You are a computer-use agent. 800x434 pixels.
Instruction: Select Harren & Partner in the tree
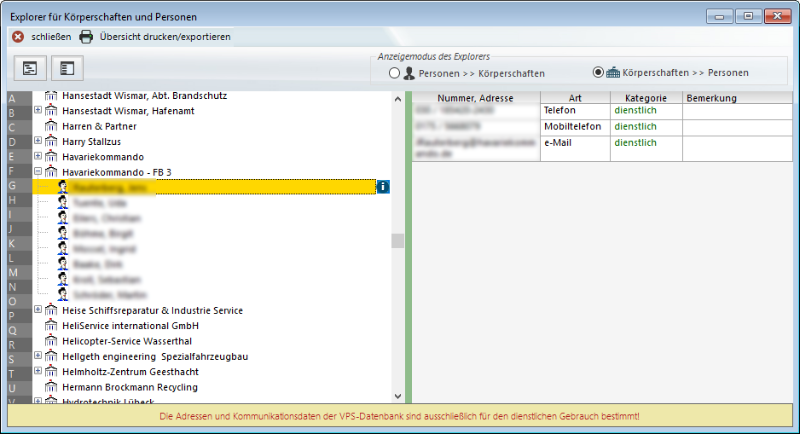point(99,126)
